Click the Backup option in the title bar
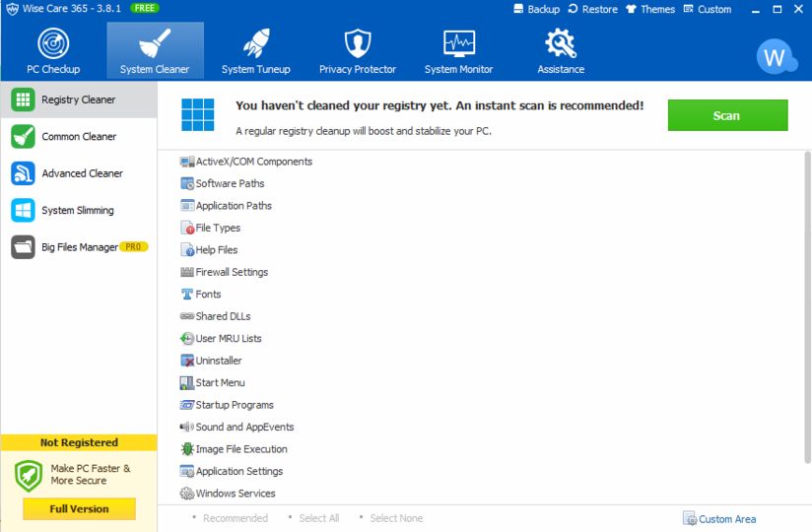Image resolution: width=812 pixels, height=532 pixels. coord(536,9)
